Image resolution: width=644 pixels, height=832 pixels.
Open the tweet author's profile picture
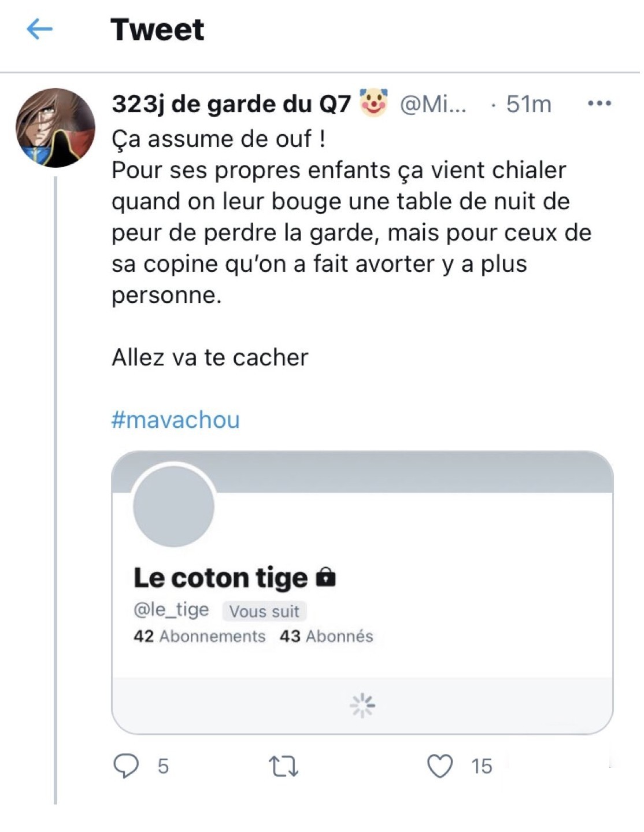[x=55, y=128]
